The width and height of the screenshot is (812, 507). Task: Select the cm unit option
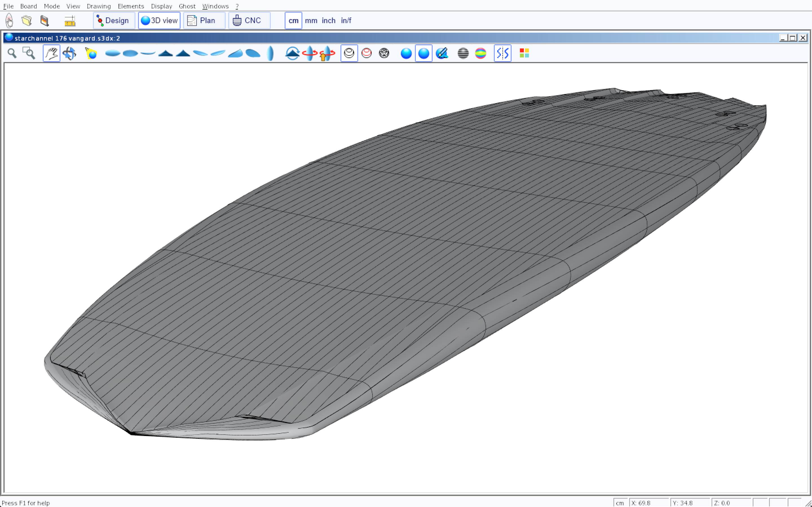tap(293, 21)
